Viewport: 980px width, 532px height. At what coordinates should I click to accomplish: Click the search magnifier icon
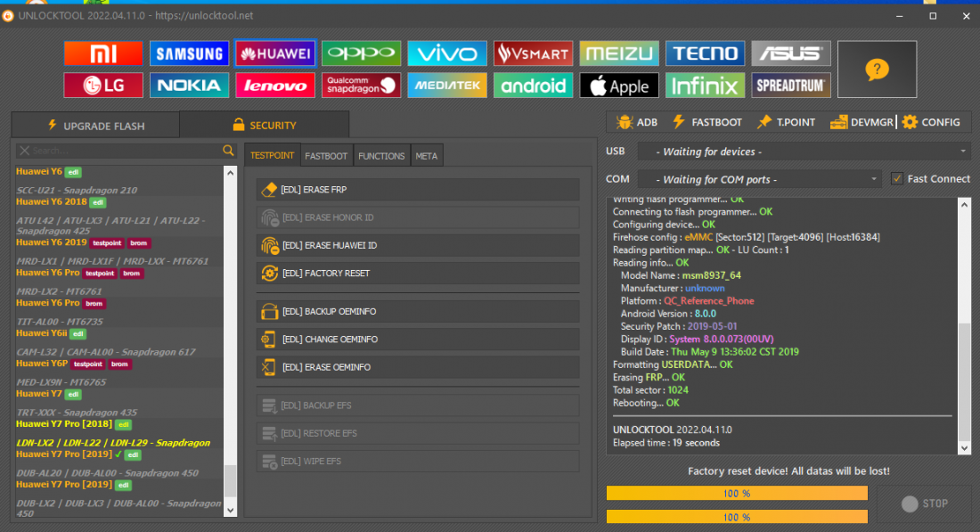(x=228, y=151)
